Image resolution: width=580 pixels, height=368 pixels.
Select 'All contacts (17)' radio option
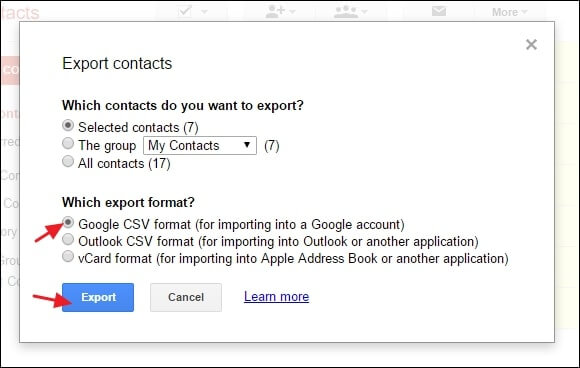point(68,161)
